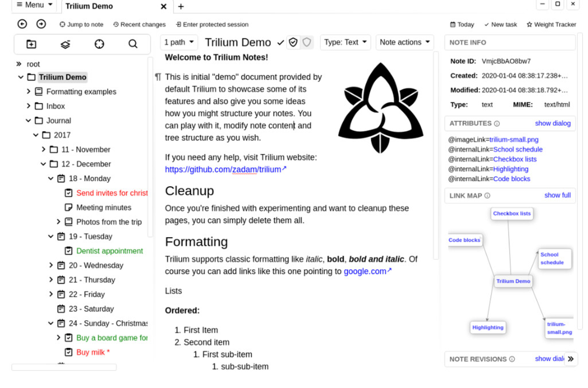Click the note tree horizontal scrollbar
This screenshot has height=388, width=588.
(64, 367)
